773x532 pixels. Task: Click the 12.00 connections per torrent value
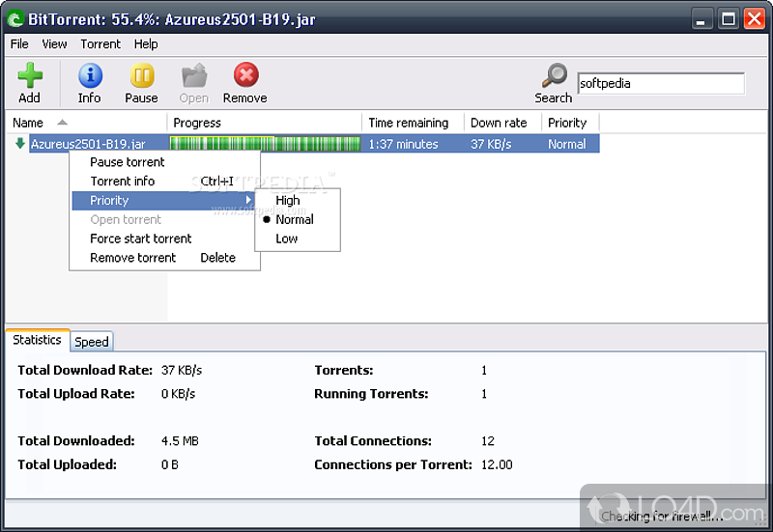(497, 464)
